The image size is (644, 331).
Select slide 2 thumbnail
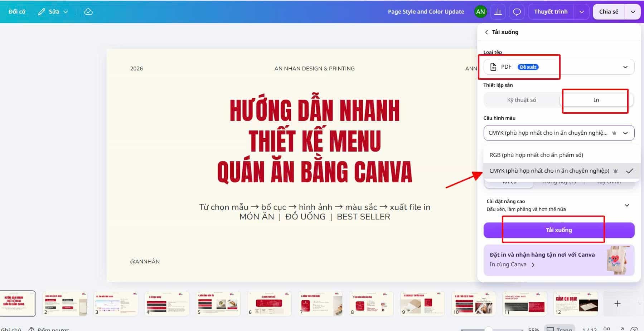point(65,303)
